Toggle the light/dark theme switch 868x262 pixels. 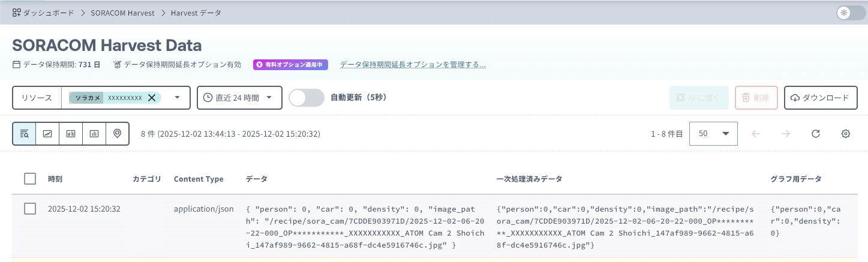[x=851, y=13]
